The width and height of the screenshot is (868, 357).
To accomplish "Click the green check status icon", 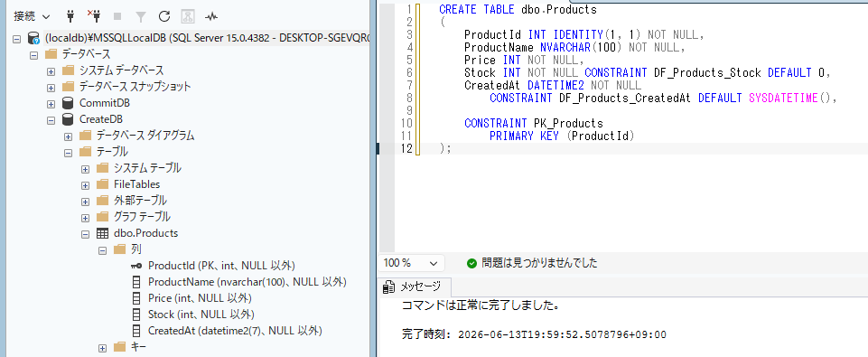I will pyautogui.click(x=471, y=263).
